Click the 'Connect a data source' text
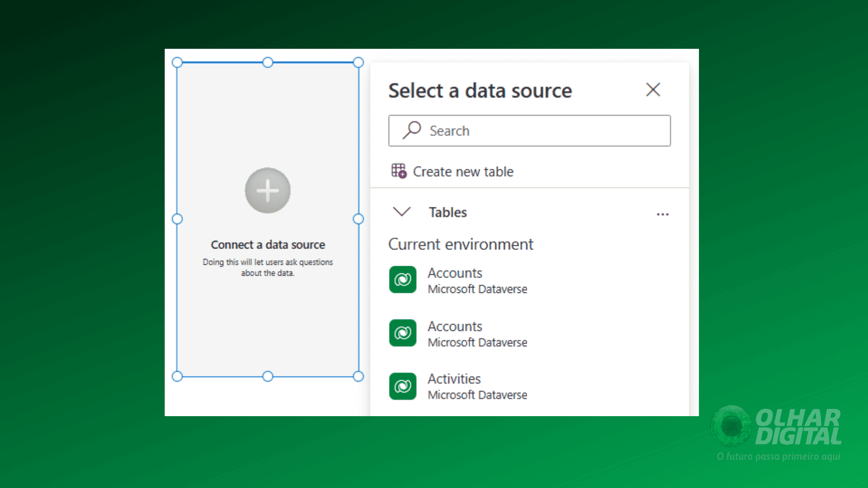The width and height of the screenshot is (868, 488). [x=268, y=244]
